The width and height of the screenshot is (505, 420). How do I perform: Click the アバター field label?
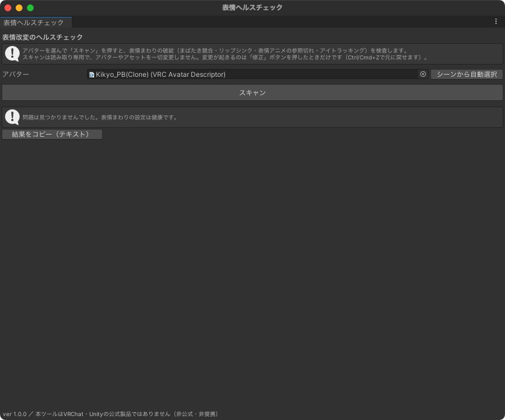pyautogui.click(x=16, y=75)
